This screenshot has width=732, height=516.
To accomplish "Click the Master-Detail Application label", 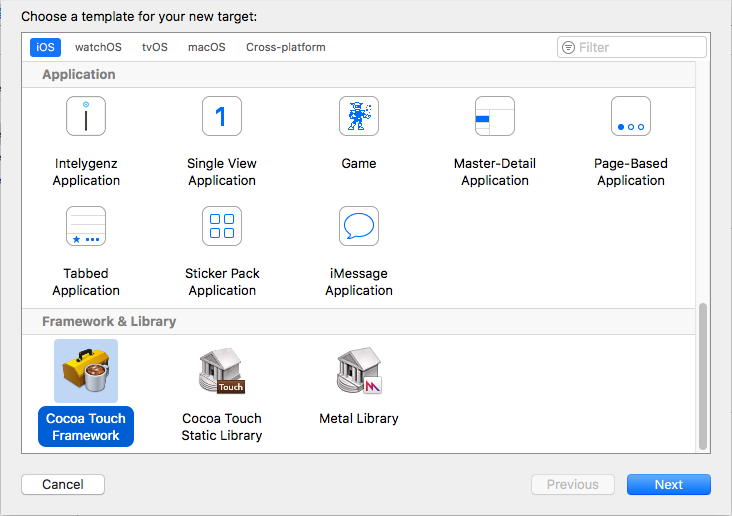I will point(495,172).
